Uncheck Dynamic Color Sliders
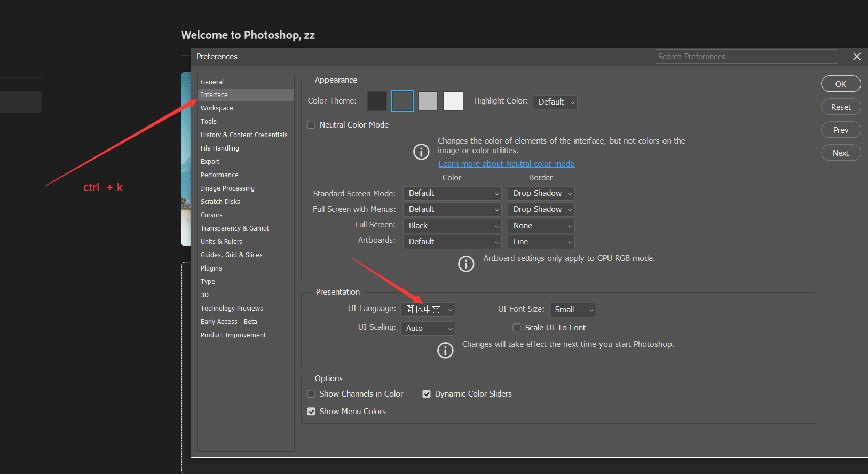Screen dimensions: 868x474 [x=427, y=394]
